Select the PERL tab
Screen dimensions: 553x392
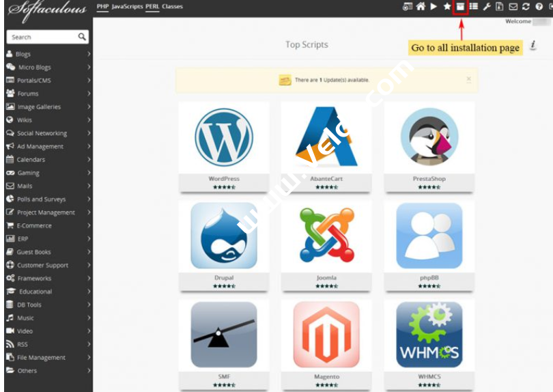click(152, 7)
